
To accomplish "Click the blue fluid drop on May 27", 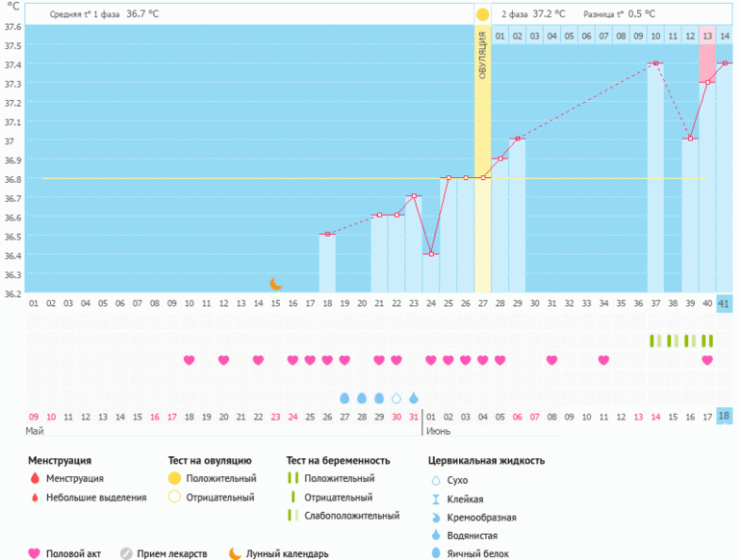I will point(345,397).
